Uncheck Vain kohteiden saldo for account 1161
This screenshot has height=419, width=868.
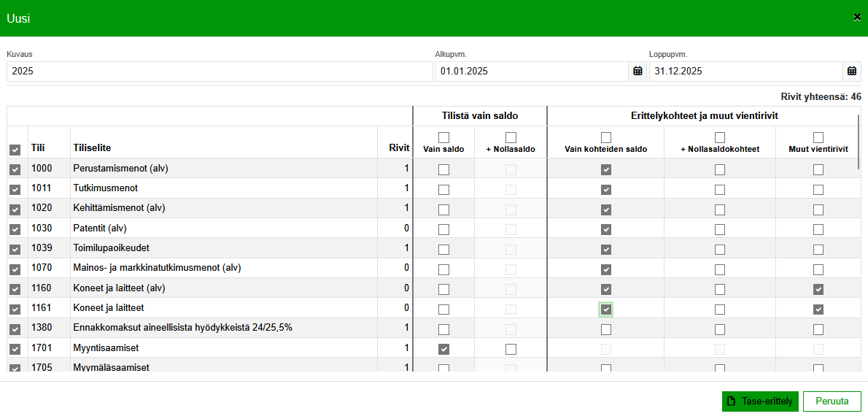(606, 310)
